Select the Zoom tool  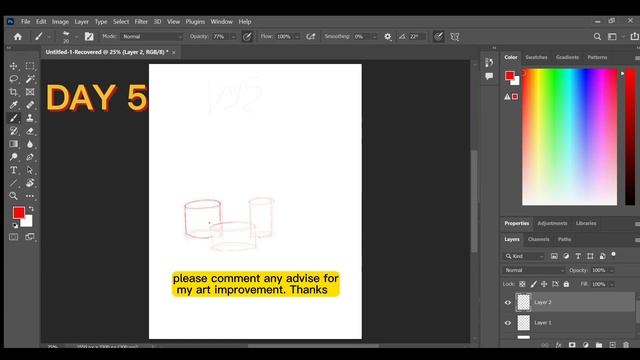coord(13,196)
